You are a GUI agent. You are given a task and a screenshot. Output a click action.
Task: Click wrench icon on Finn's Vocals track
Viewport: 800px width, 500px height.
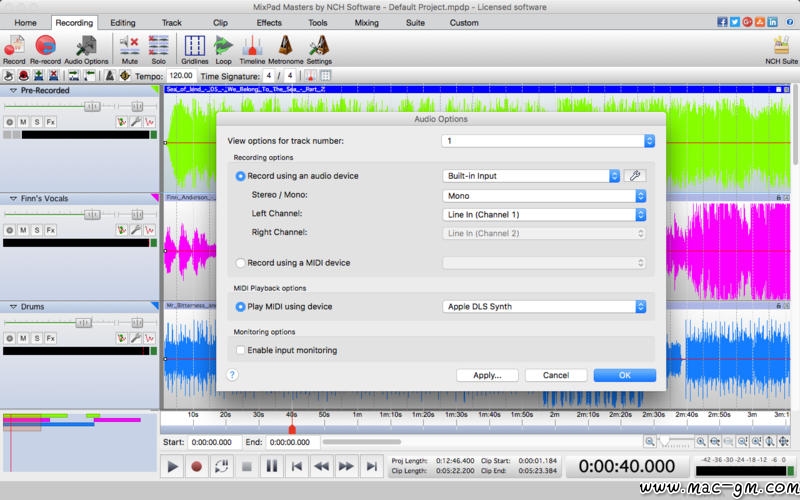[135, 230]
